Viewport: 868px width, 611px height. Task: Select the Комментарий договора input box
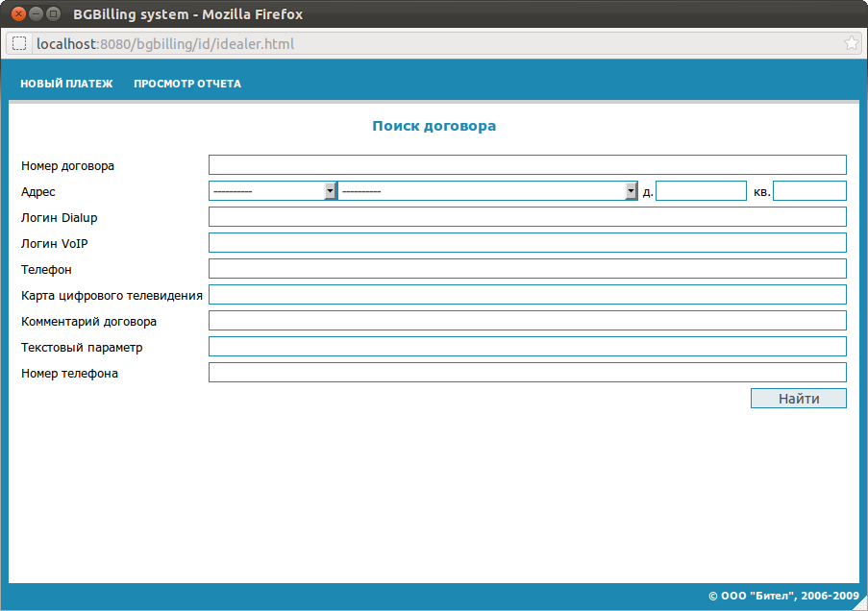pyautogui.click(x=527, y=321)
